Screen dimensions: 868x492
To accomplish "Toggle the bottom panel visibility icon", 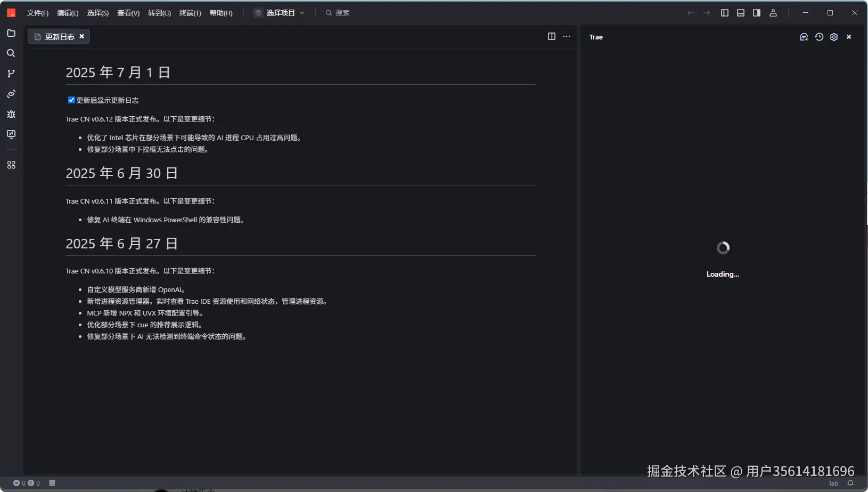I will [x=740, y=13].
